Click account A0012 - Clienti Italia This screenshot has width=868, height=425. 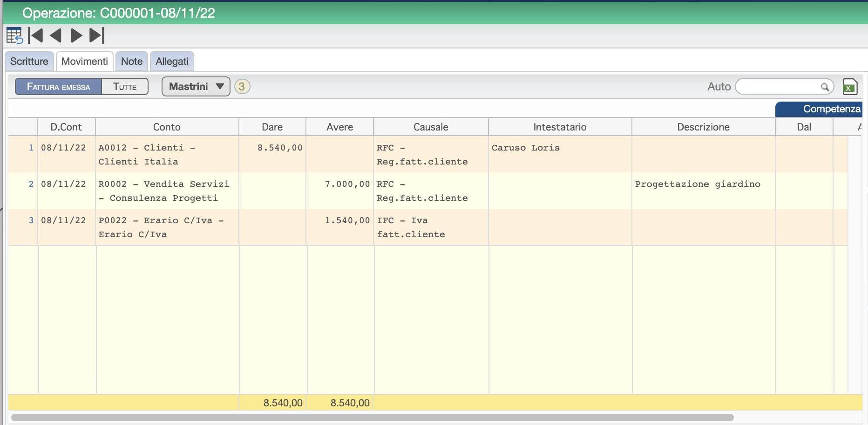pyautogui.click(x=147, y=155)
